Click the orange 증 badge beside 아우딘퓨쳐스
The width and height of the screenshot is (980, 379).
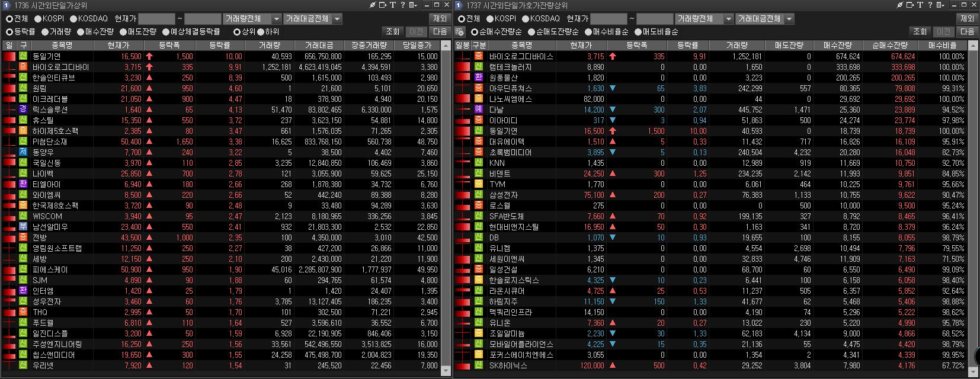tap(479, 88)
